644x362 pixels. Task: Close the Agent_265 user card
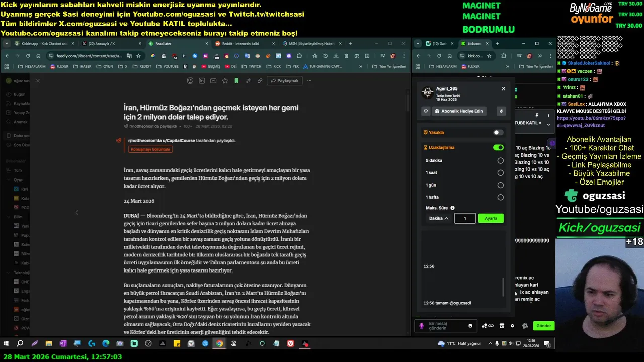(x=503, y=88)
